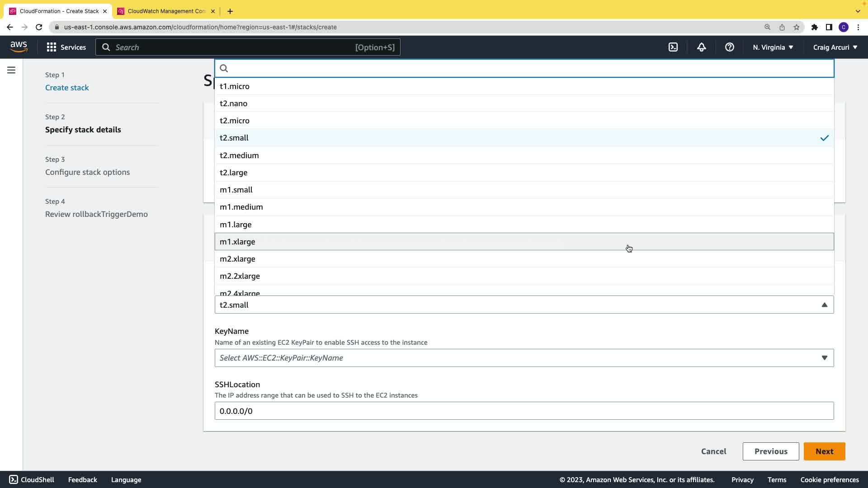Choose m1.xlarge from the instance list
Viewport: 868px width, 488px height.
click(x=237, y=242)
